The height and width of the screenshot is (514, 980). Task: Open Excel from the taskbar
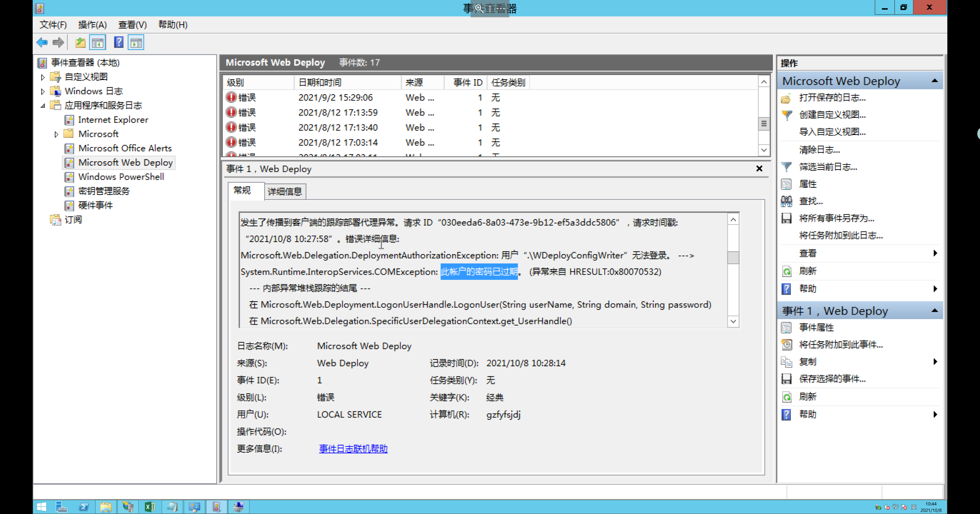click(x=150, y=506)
